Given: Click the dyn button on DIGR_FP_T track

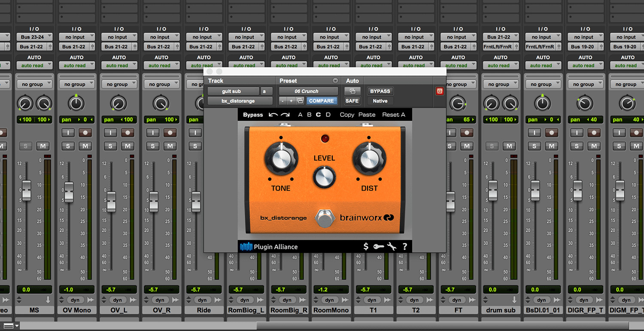Looking at the screenshot, I should pyautogui.click(x=584, y=300).
